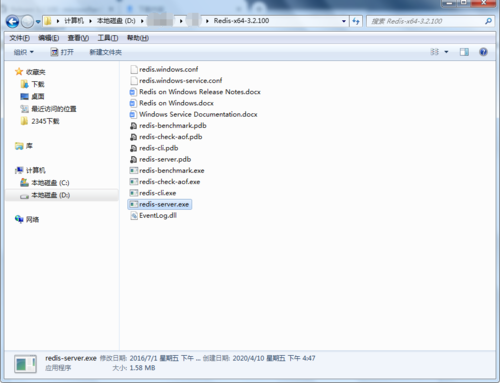Screen dimensions: 500x383
Task: Click Redis on Windows Release Notes.docx icon
Action: tap(133, 92)
